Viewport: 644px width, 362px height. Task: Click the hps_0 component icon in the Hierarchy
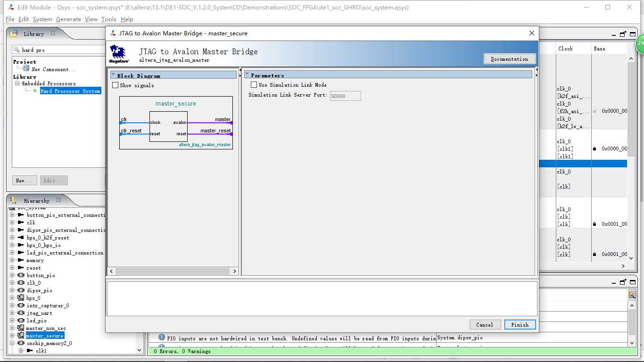(21, 298)
